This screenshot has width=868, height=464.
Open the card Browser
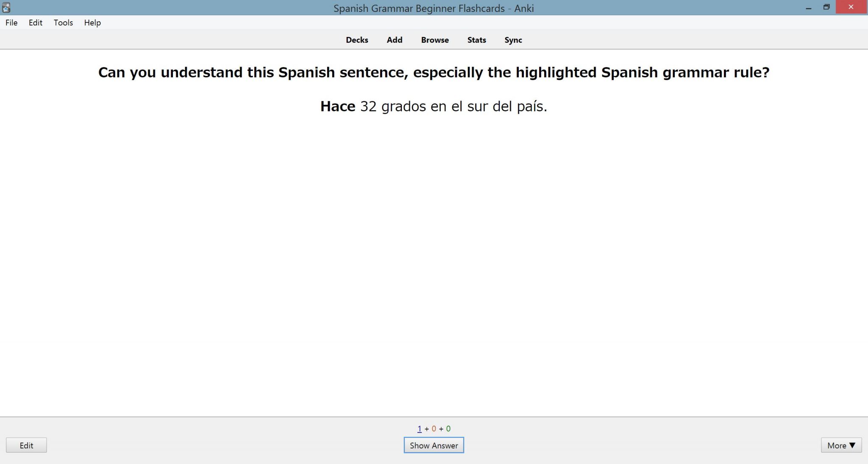[x=434, y=40]
